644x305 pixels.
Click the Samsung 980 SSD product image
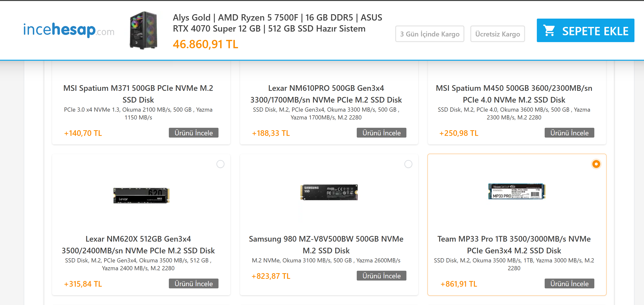pyautogui.click(x=329, y=192)
